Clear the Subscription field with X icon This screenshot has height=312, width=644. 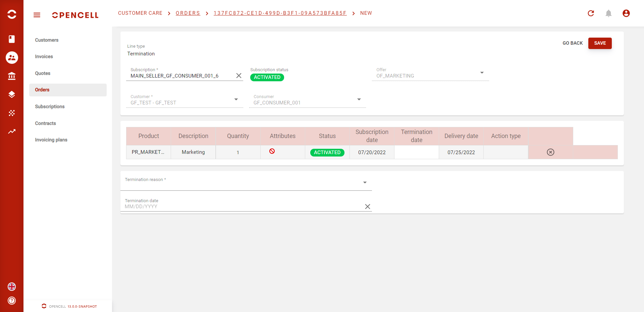click(239, 76)
